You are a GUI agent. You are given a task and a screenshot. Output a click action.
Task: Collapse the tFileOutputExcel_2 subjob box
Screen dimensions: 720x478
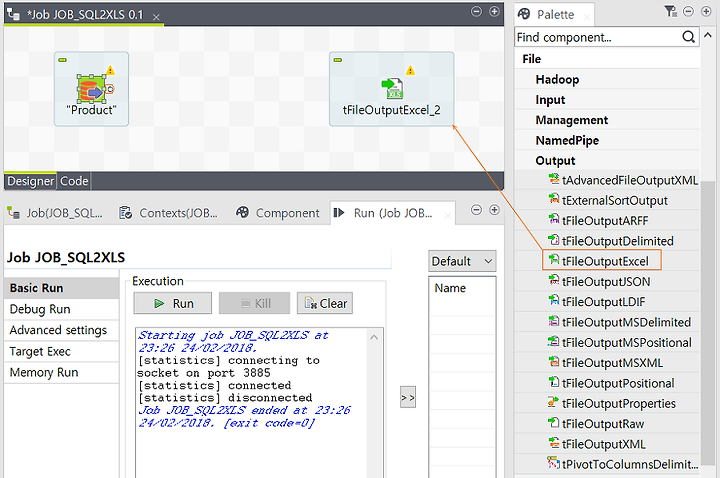338,60
